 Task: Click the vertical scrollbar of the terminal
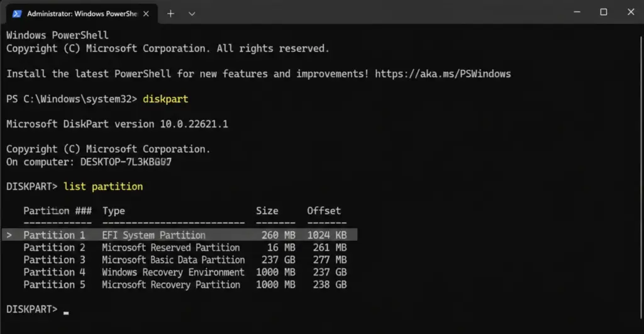[641, 177]
